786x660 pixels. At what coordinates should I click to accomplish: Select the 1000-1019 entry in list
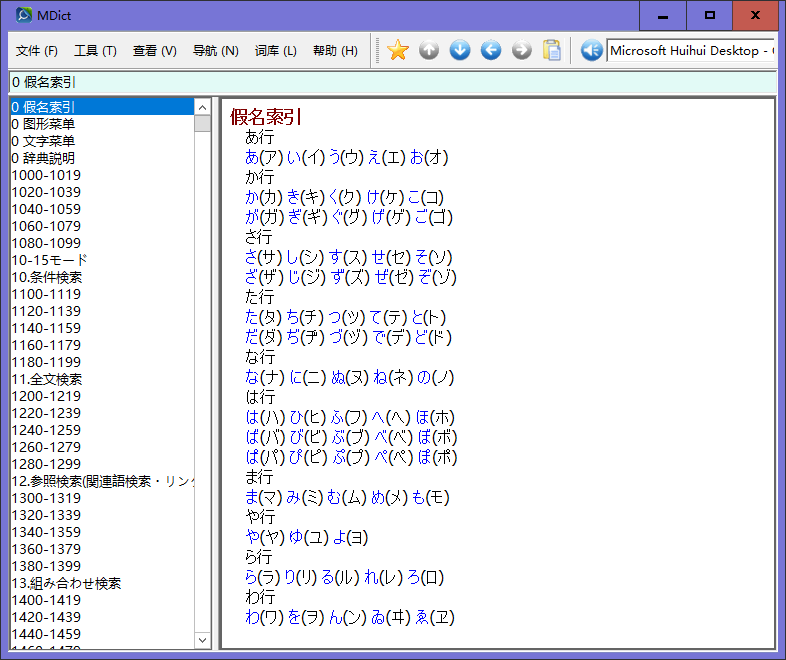(46, 175)
